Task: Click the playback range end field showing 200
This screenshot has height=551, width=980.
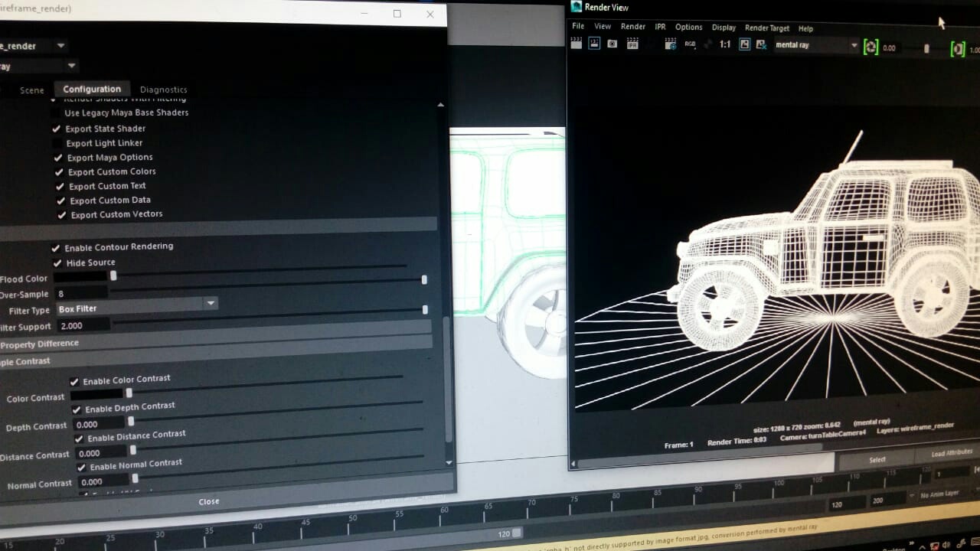Action: (x=888, y=500)
